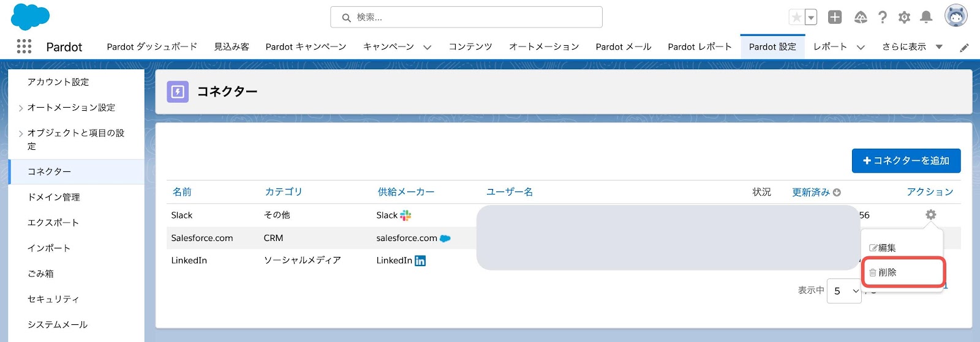Viewport: 980px width, 342px height.
Task: Open the App Launcher grid icon
Action: (24, 46)
